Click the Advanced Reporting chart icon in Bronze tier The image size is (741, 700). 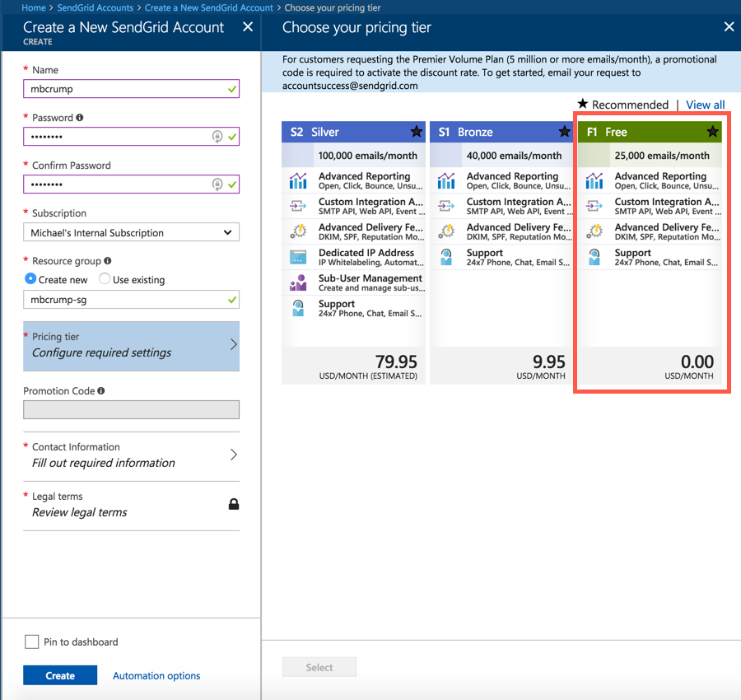point(446,180)
